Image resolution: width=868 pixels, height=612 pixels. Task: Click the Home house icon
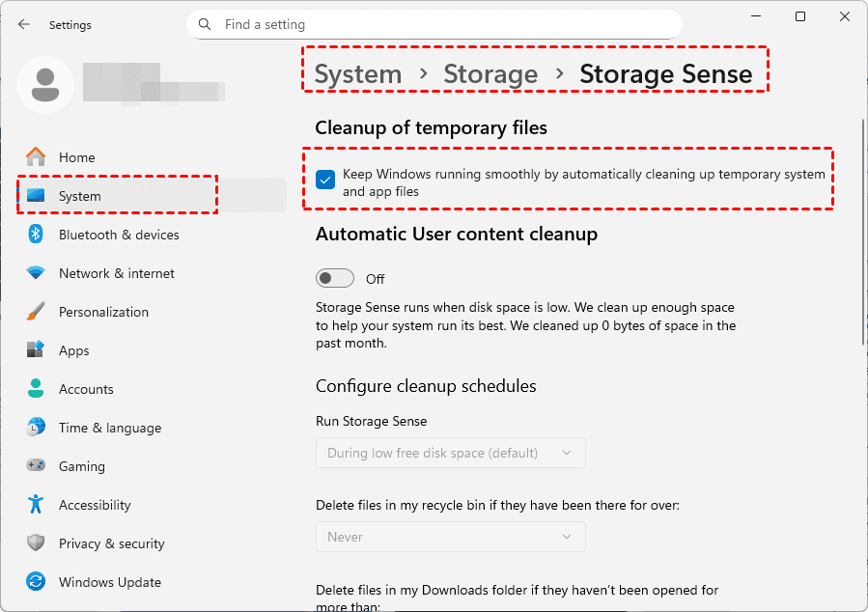36,157
